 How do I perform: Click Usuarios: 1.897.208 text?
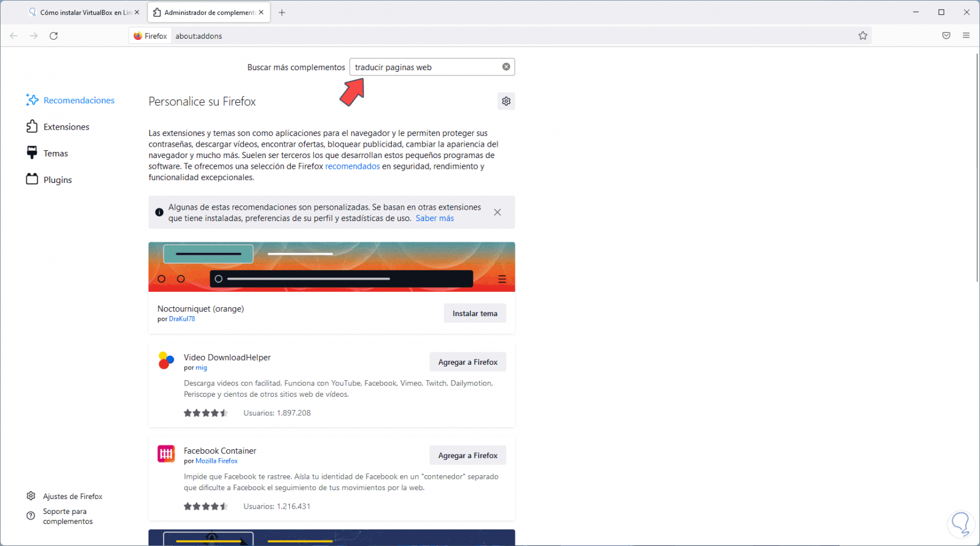(277, 413)
